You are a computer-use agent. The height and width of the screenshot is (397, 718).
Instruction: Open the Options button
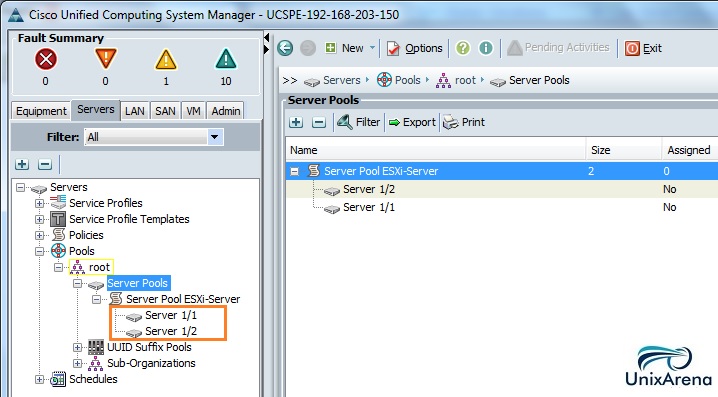(414, 48)
